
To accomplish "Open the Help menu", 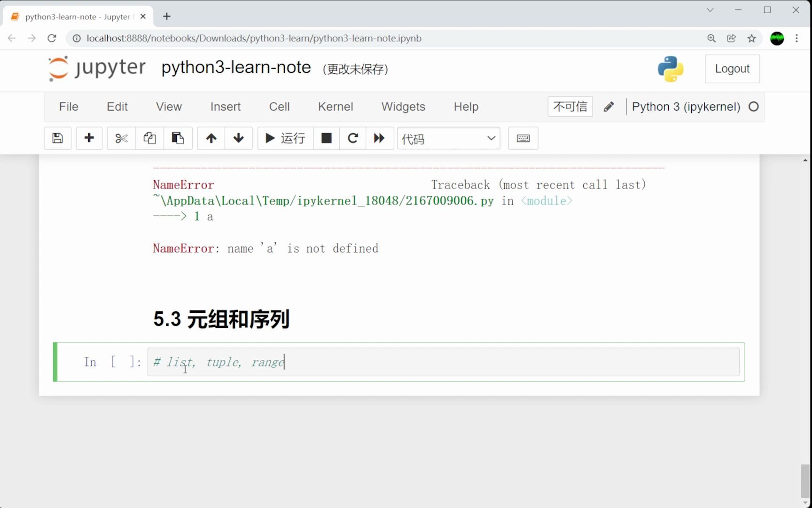I will click(466, 107).
